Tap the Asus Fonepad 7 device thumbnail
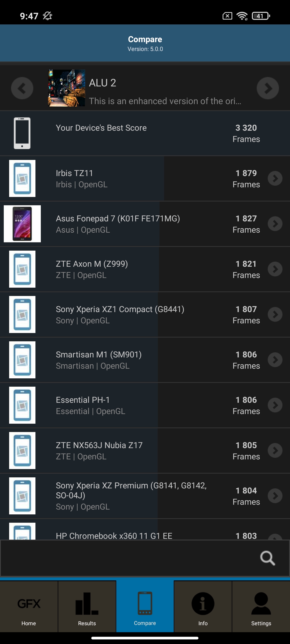The height and width of the screenshot is (644, 290). point(22,224)
